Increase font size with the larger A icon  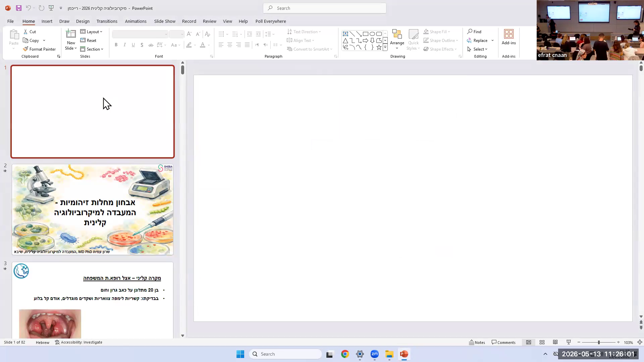pos(189,34)
